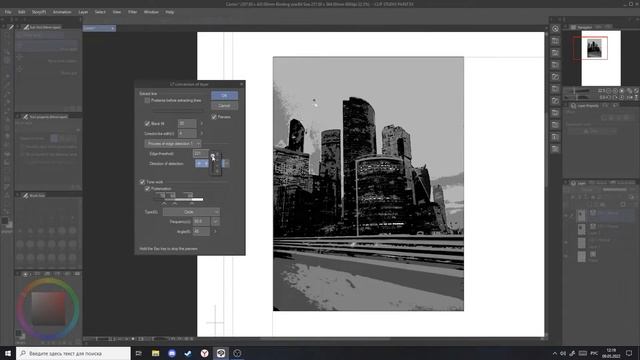The image size is (640, 360).
Task: Toggle the Black fill checkbox
Action: click(147, 123)
